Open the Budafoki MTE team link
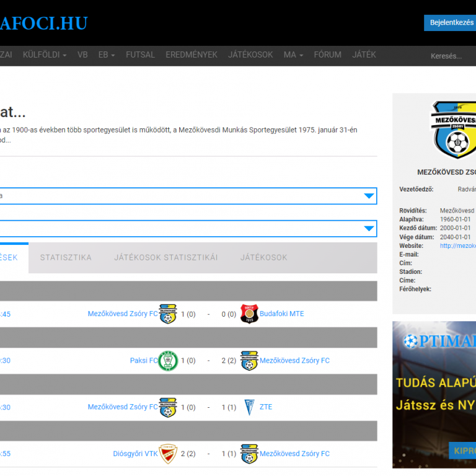This screenshot has height=476, width=476. click(x=281, y=314)
